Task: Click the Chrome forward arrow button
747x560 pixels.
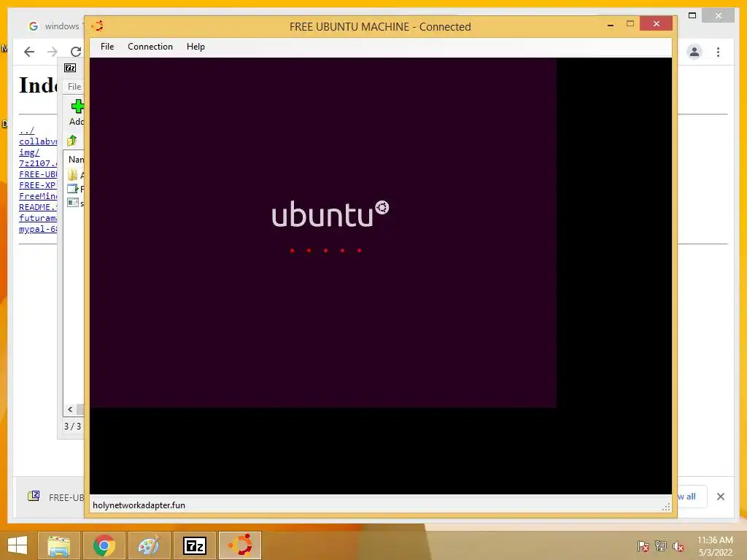Action: pos(53,52)
